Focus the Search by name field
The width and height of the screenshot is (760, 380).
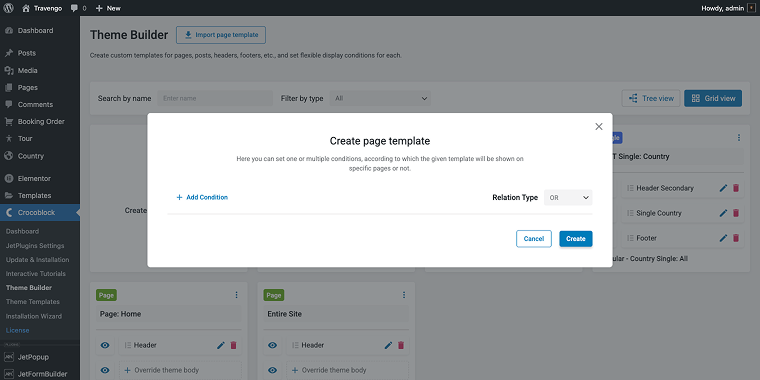pyautogui.click(x=215, y=98)
